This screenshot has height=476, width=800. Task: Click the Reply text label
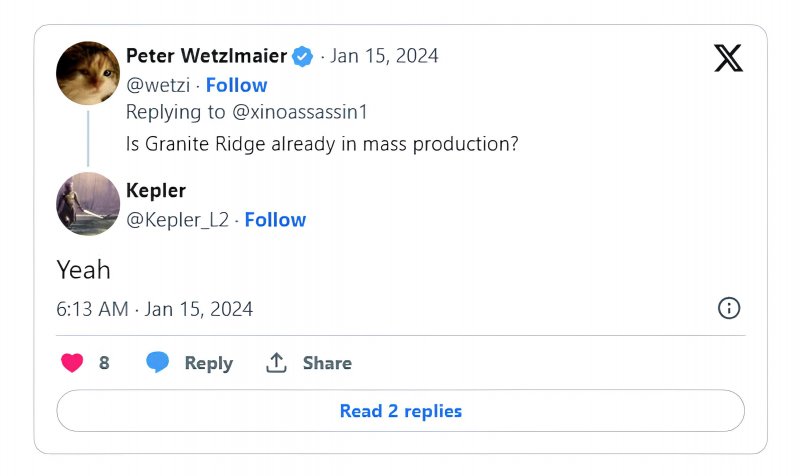pos(208,363)
